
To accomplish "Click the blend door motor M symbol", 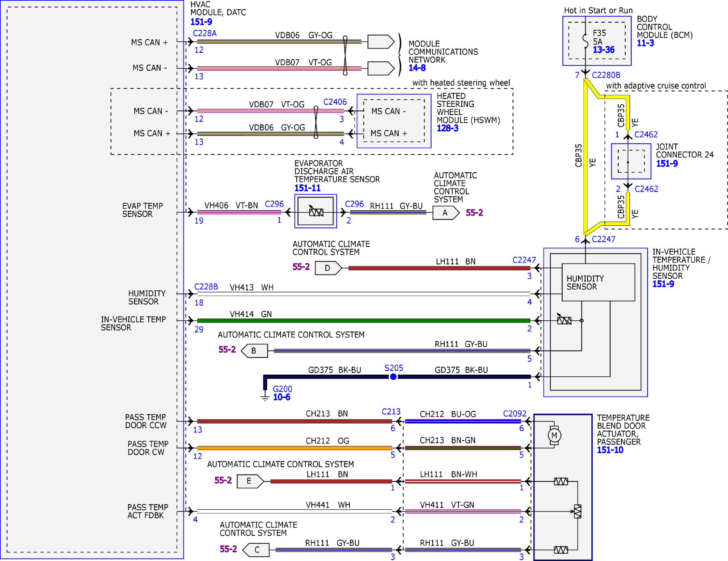I will 554,436.
